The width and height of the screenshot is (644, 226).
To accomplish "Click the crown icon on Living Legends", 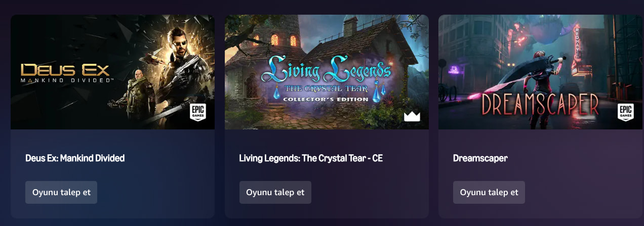I will [x=412, y=116].
